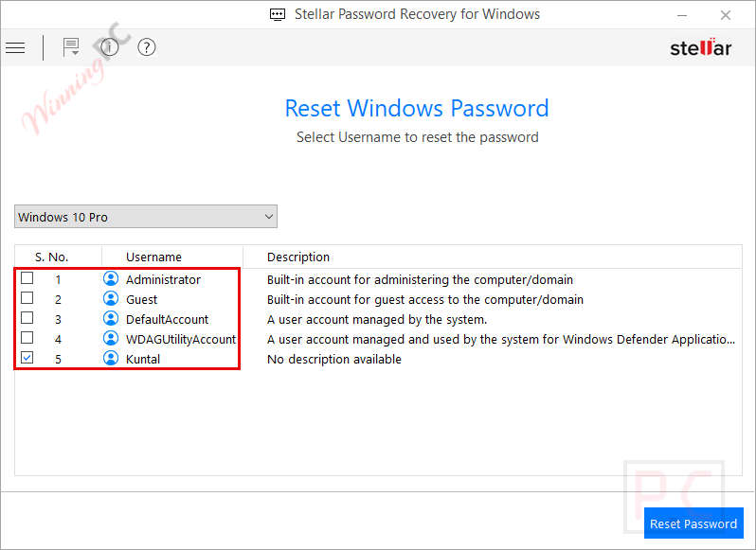
Task: Select the Kuntal username text
Action: (x=143, y=360)
